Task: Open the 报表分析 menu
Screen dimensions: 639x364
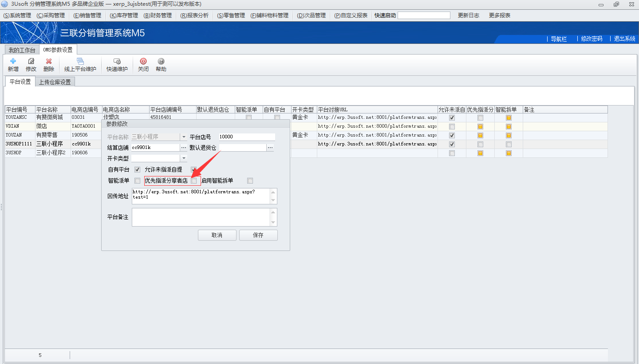Action: click(194, 15)
